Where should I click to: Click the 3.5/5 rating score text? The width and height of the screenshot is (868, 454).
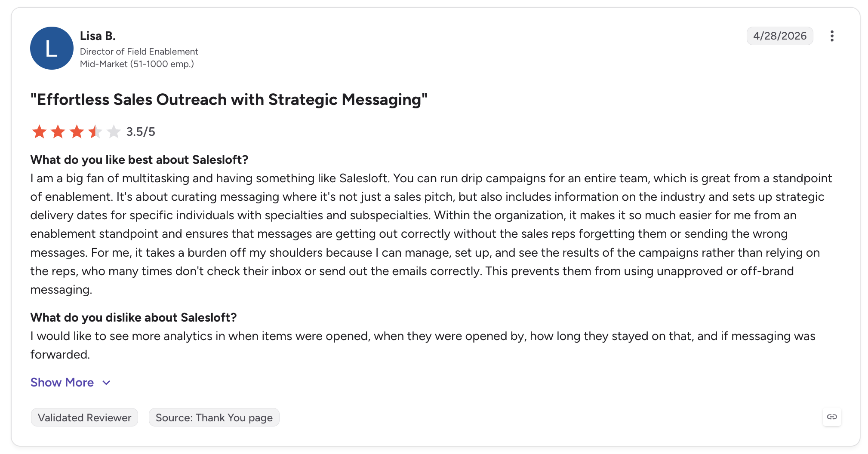coord(141,132)
